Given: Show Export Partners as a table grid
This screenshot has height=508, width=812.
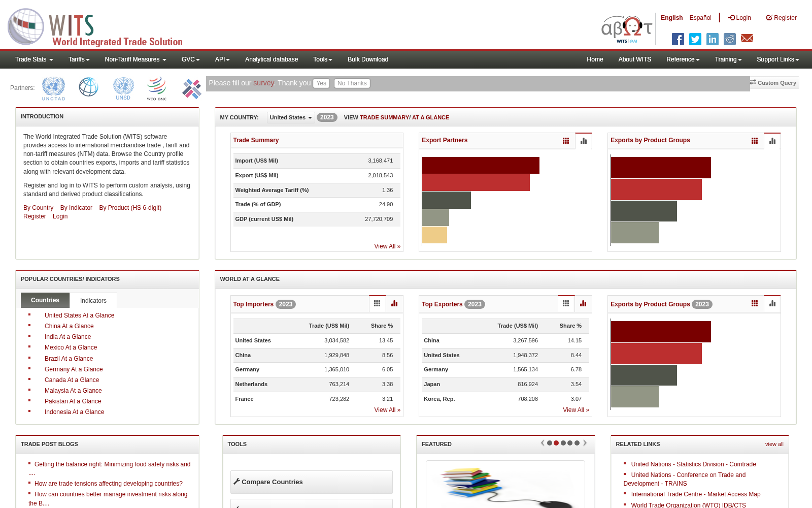Looking at the screenshot, I should click(566, 141).
